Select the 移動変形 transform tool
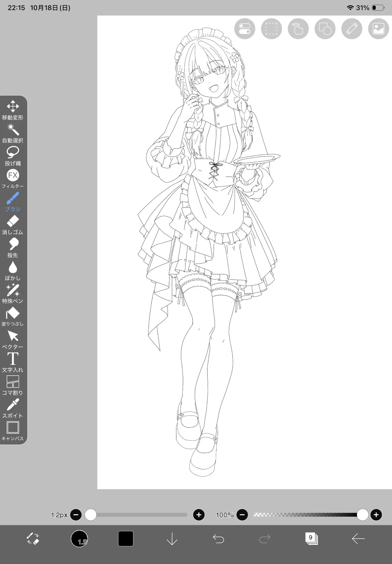Image resolution: width=392 pixels, height=564 pixels. coord(13,110)
